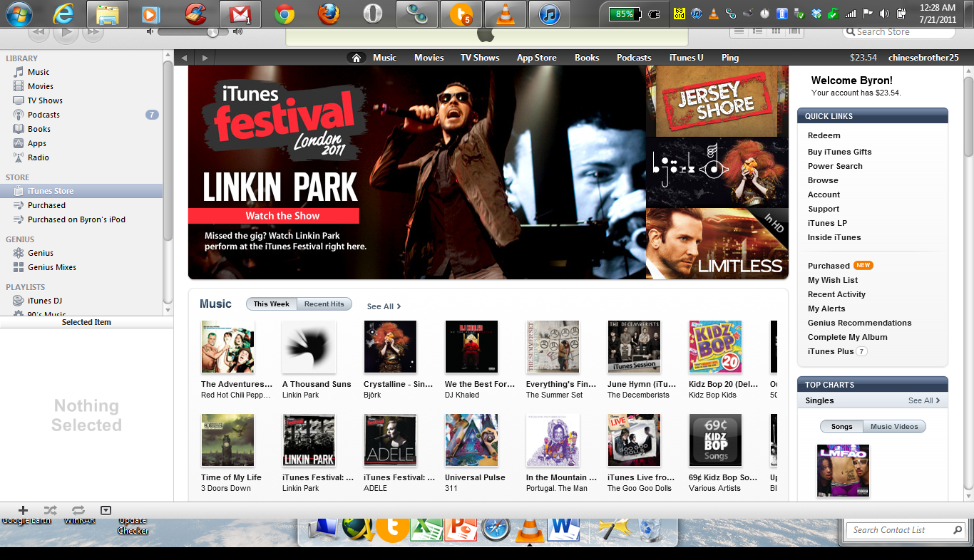Select the iTunes DJ playlist
The image size is (974, 560).
(45, 301)
